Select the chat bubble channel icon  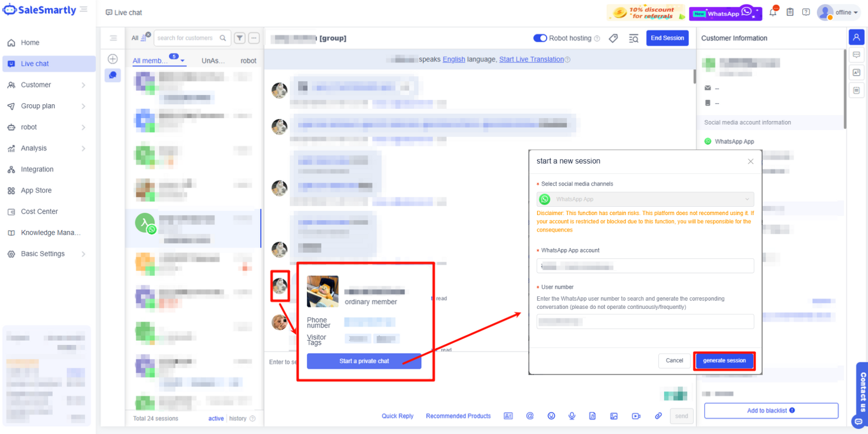click(112, 75)
